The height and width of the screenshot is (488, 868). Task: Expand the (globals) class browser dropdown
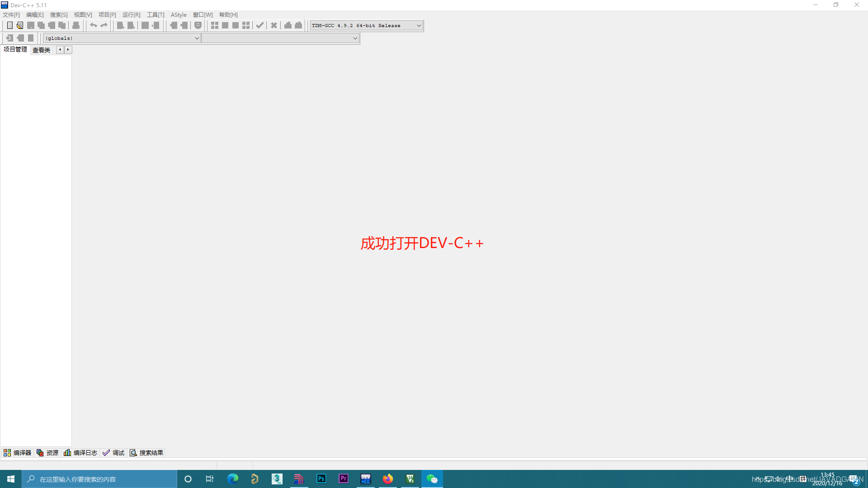(196, 38)
